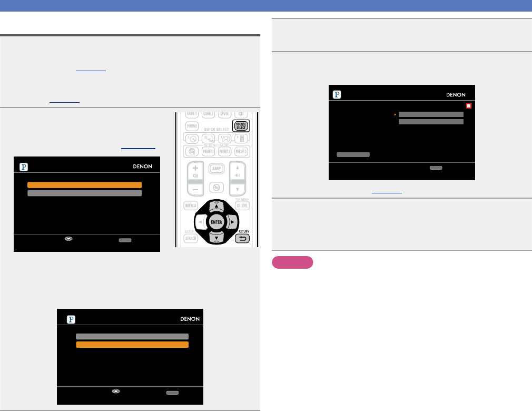Click the volume down arrow on the remote
This screenshot has width=532, height=411.
[x=238, y=189]
